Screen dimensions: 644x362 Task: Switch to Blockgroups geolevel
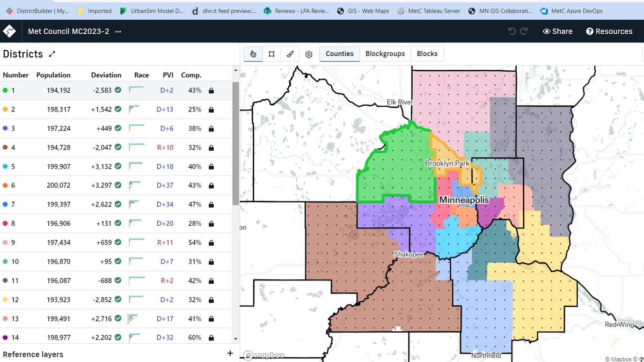(x=385, y=54)
